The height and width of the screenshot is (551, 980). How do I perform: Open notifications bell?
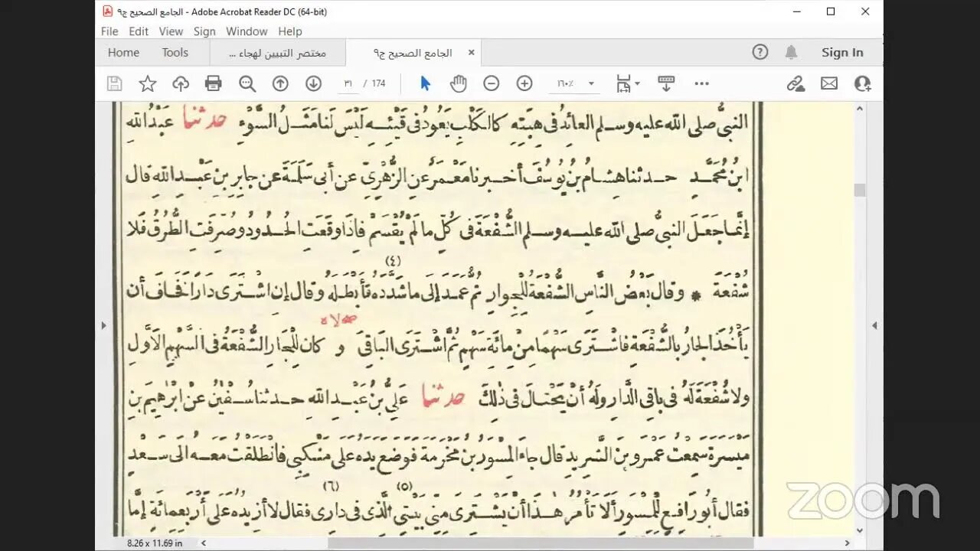(x=792, y=52)
